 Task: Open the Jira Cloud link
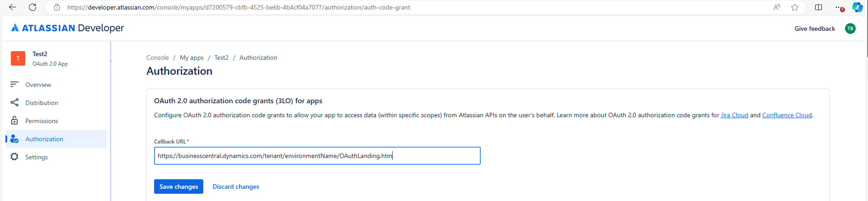pos(734,115)
